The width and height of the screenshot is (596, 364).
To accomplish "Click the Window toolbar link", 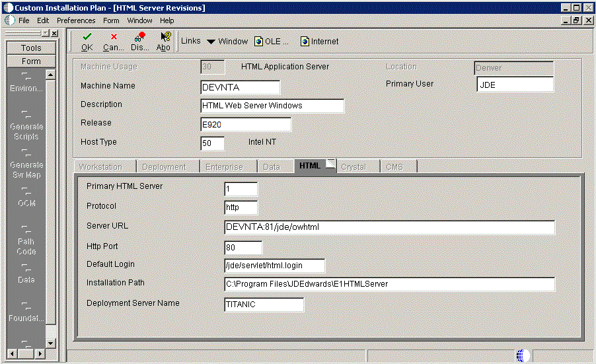I will tap(233, 42).
